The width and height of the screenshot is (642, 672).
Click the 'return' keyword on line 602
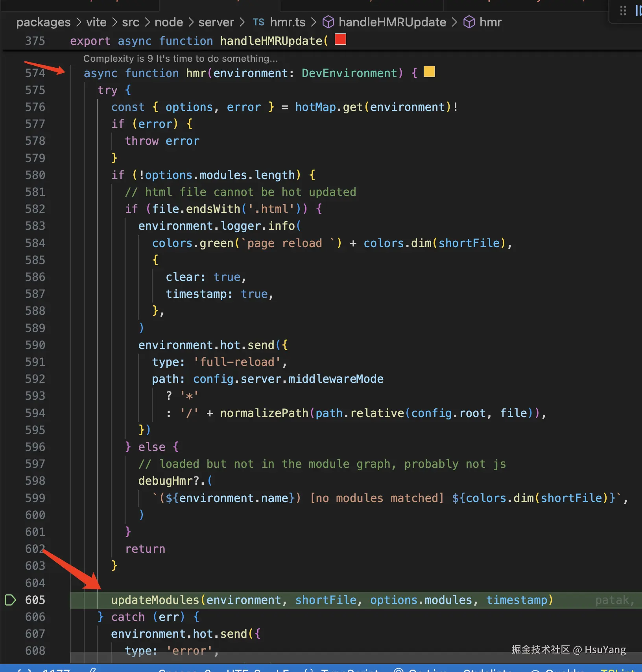(x=145, y=549)
